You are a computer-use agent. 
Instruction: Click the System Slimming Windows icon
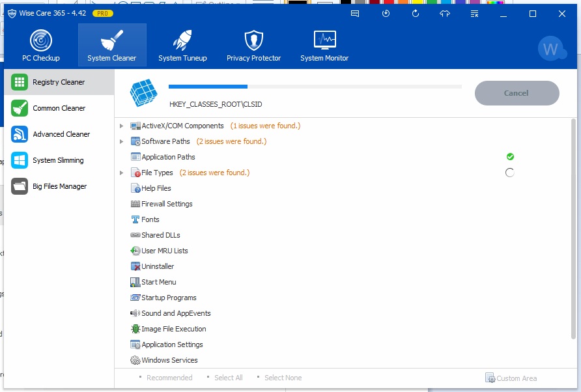coord(20,160)
